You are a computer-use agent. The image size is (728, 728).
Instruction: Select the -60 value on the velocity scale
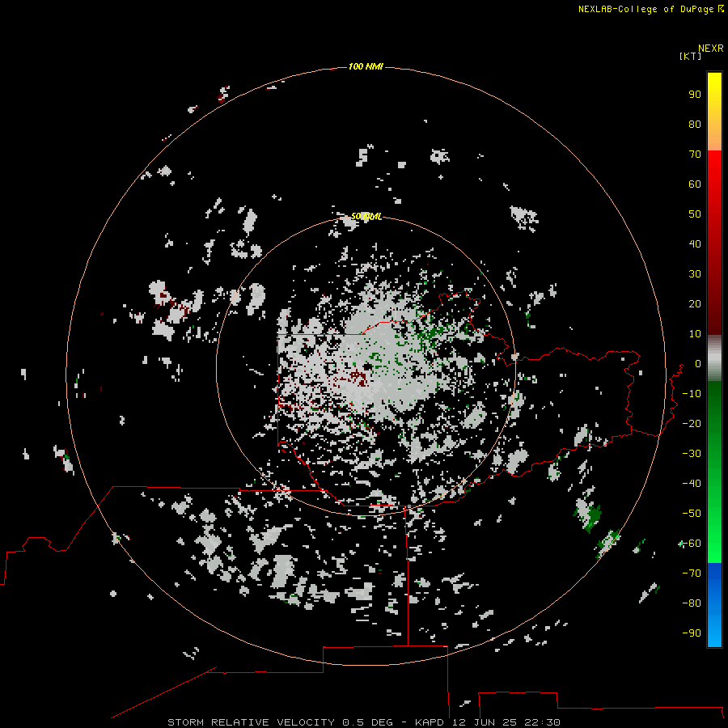coord(692,544)
